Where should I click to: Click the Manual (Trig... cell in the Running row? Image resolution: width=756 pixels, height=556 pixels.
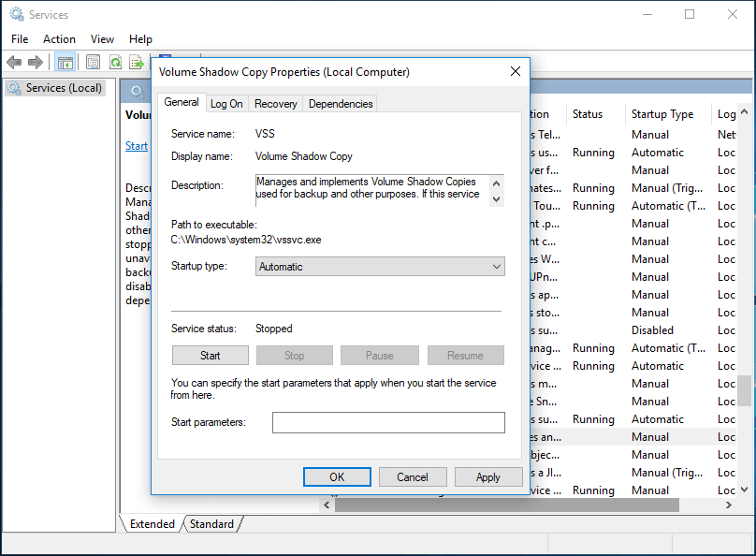click(x=667, y=188)
